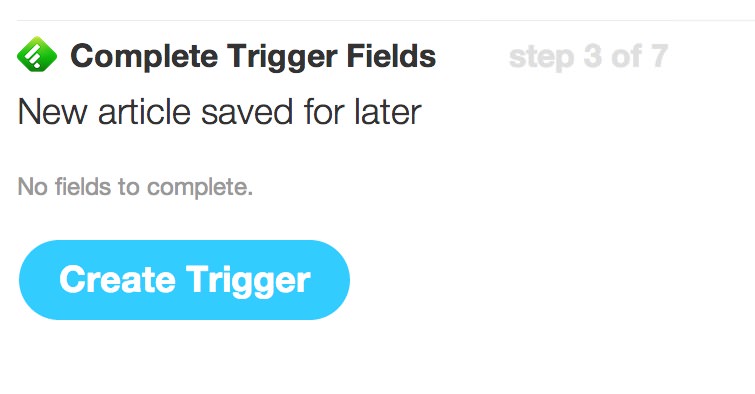Image resolution: width=755 pixels, height=394 pixels.
Task: Click the No fields to complete message
Action: [135, 187]
